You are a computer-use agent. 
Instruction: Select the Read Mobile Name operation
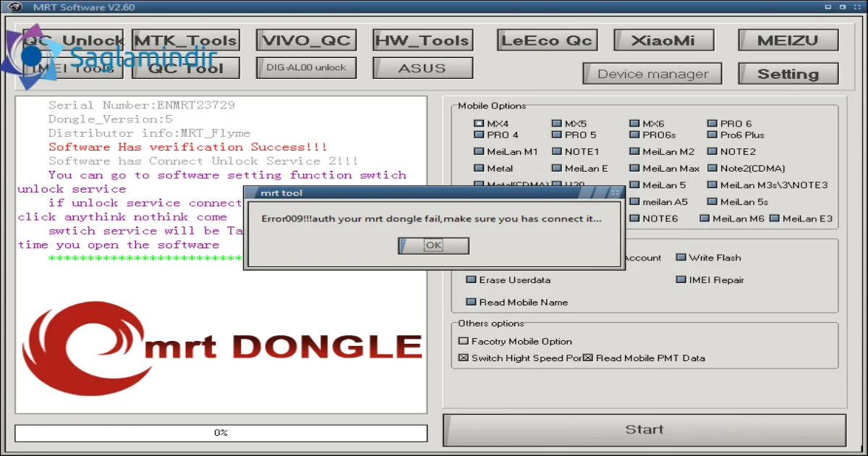517,302
